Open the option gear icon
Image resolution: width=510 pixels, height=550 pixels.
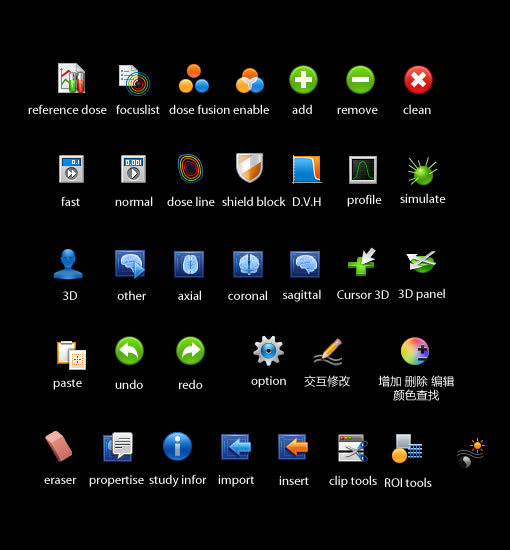(269, 351)
